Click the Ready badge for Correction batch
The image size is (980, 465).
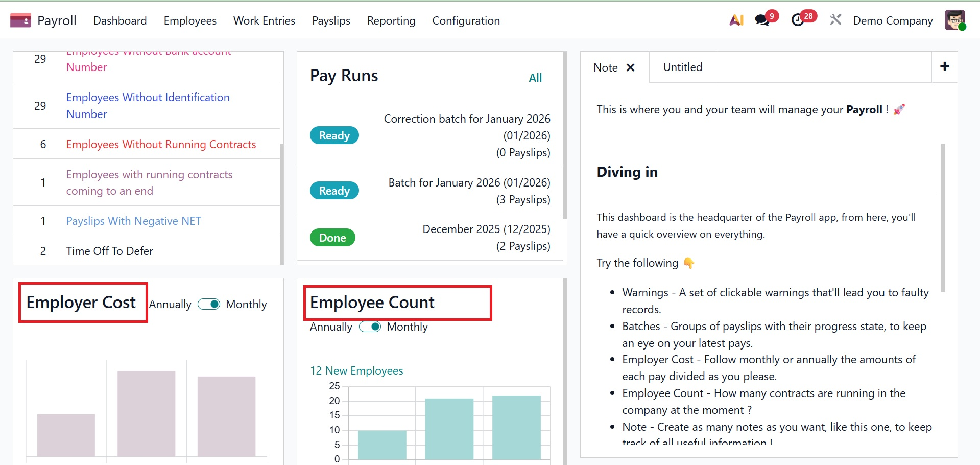click(x=334, y=135)
